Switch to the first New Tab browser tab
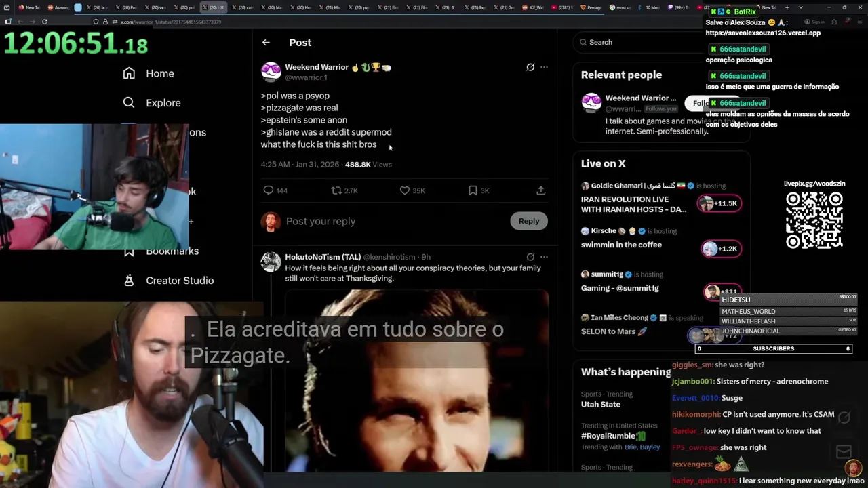 (29, 7)
